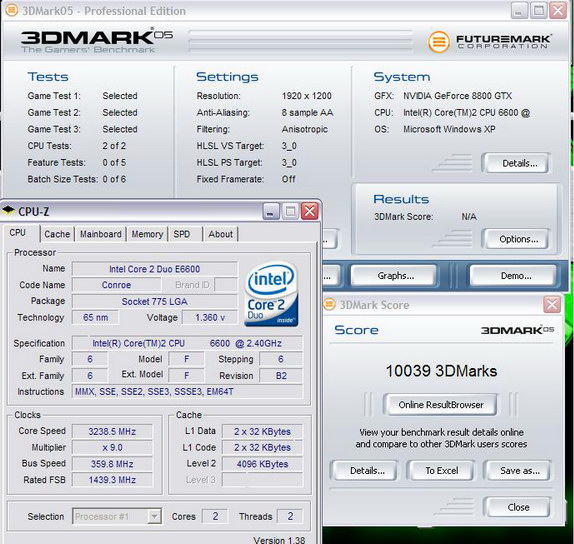Click the Instructions field listing MMX, SSE
The width and height of the screenshot is (574, 544).
pos(187,392)
